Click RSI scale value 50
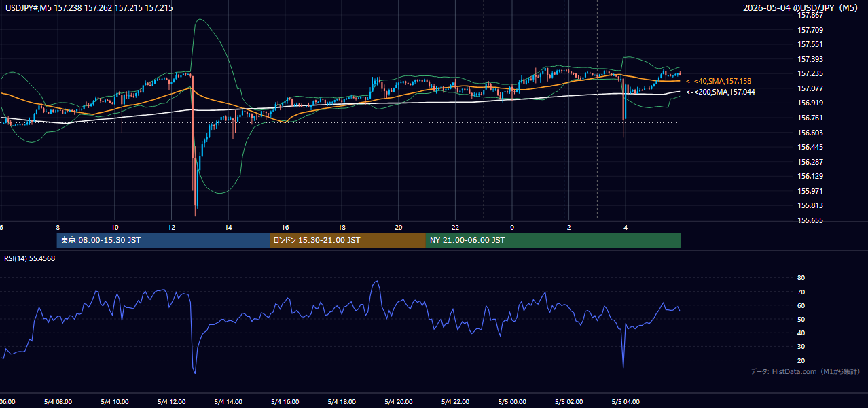This screenshot has width=868, height=408. coord(801,319)
